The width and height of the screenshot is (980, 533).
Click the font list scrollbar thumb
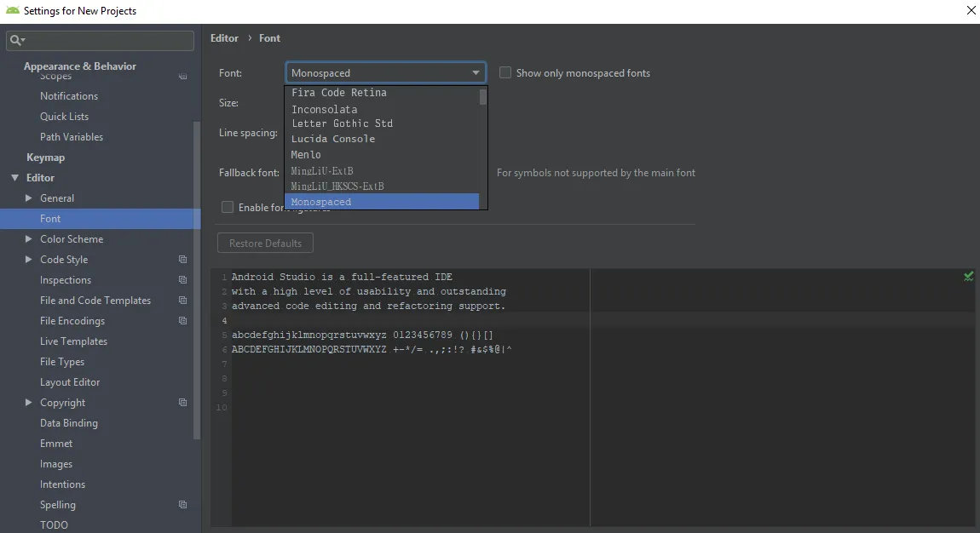pos(482,97)
